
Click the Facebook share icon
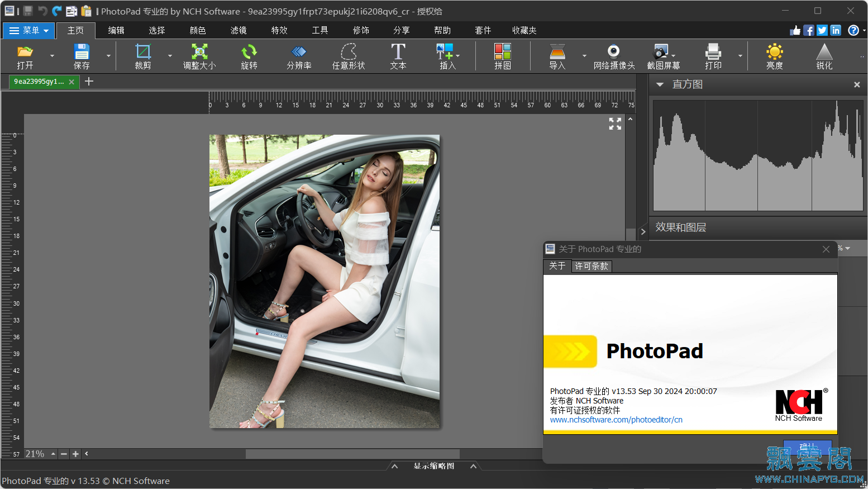808,30
